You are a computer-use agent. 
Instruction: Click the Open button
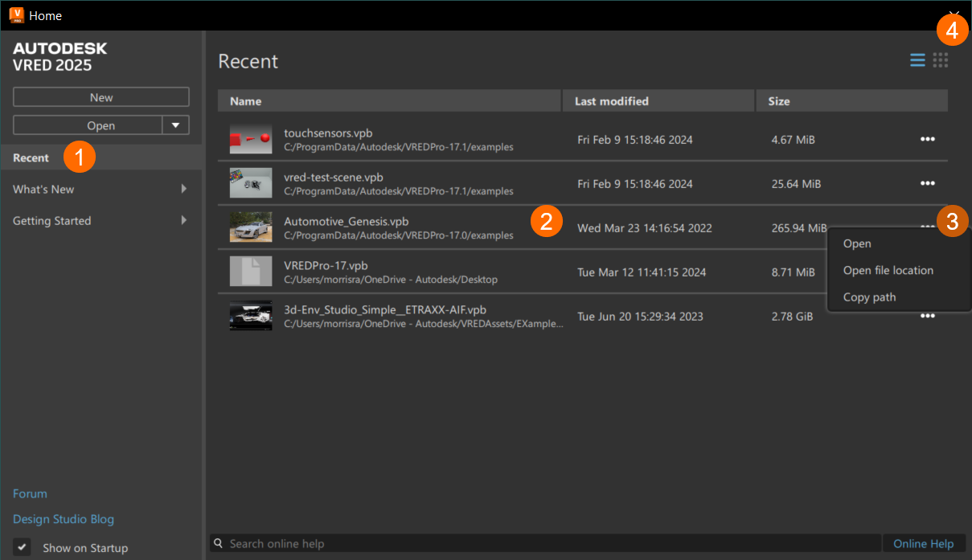(88, 125)
